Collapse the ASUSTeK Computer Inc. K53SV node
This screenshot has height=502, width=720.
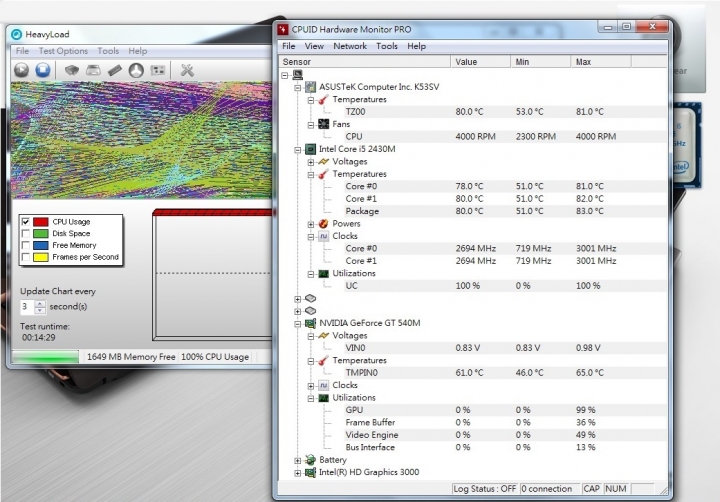tap(298, 87)
